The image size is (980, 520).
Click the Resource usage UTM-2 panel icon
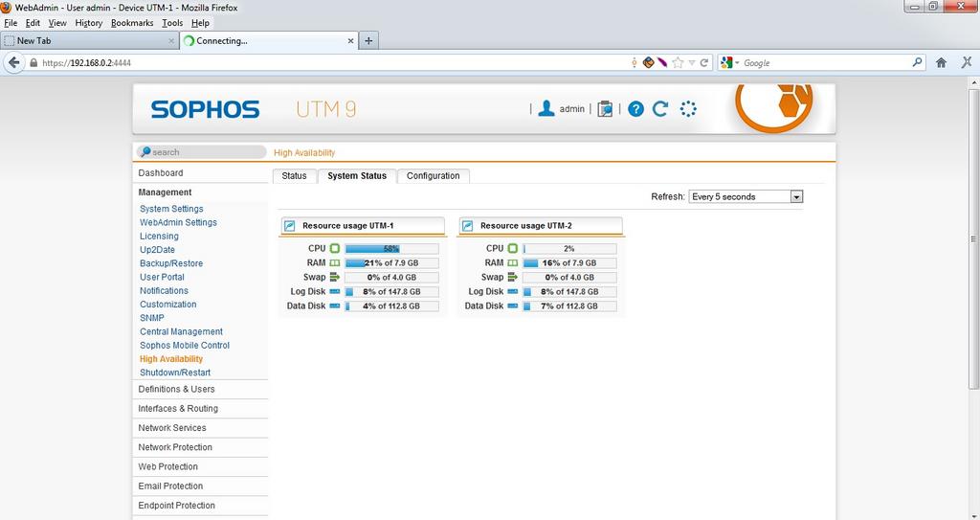(467, 226)
